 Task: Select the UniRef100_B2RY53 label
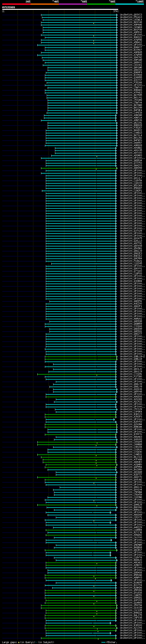[131, 422]
